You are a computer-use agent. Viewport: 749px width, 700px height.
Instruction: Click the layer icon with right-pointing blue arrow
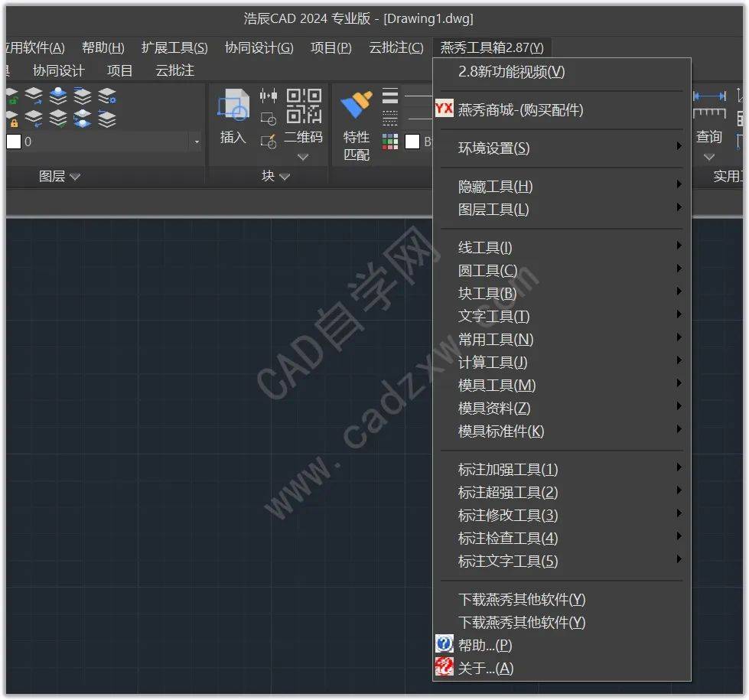[x=34, y=96]
